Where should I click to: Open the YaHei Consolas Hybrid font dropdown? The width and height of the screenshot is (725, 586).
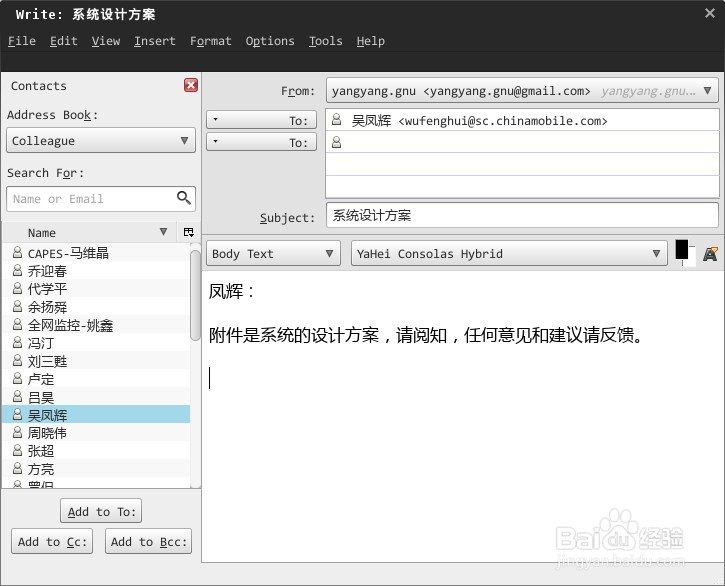point(509,253)
